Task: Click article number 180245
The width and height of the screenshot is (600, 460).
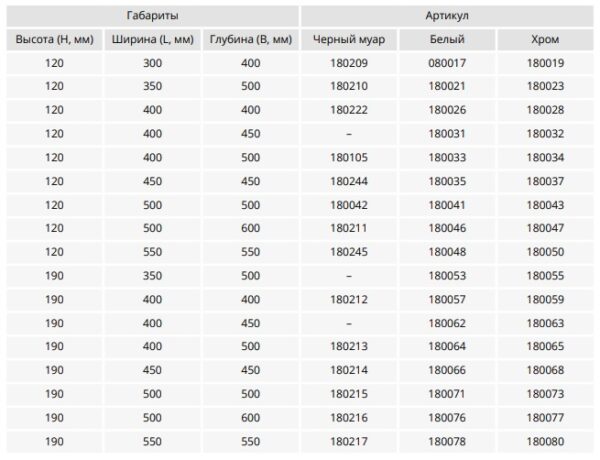Action: pos(349,251)
